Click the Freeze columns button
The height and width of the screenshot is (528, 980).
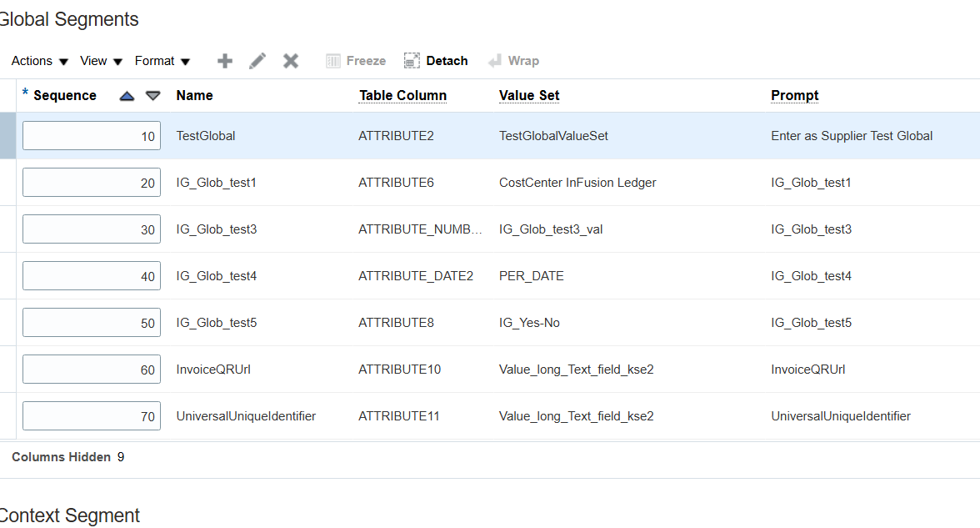356,61
